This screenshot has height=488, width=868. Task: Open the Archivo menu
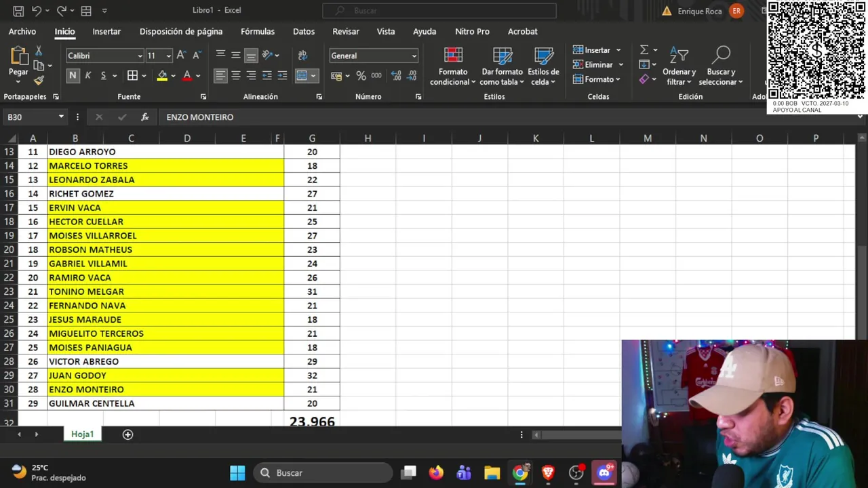[22, 31]
